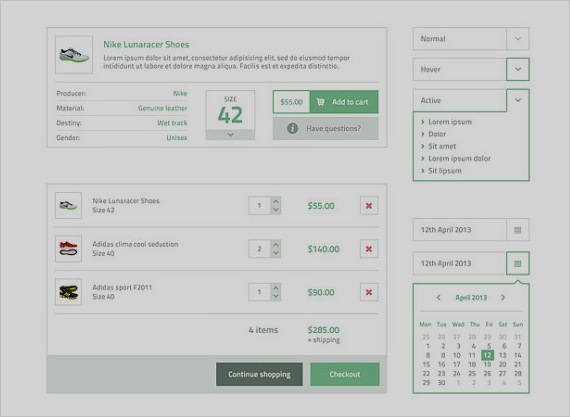Remove Adidas sport F2011 from cart
This screenshot has width=570, height=417.
[369, 292]
